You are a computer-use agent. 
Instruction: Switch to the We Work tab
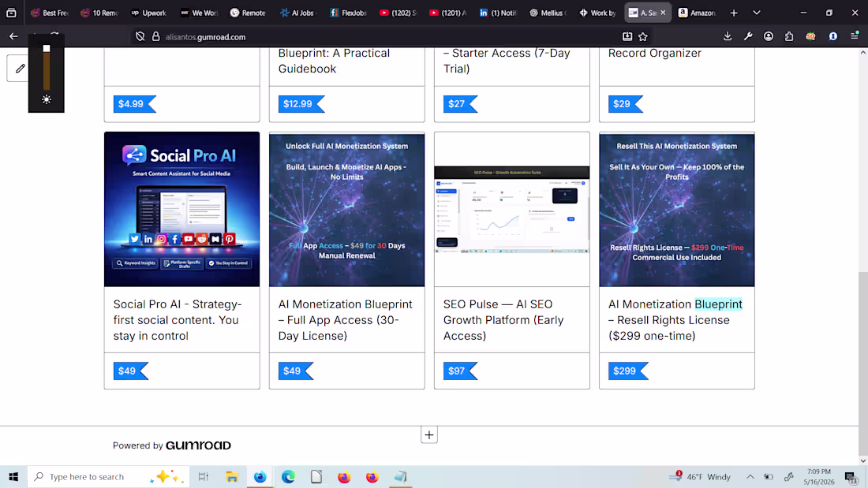point(199,13)
